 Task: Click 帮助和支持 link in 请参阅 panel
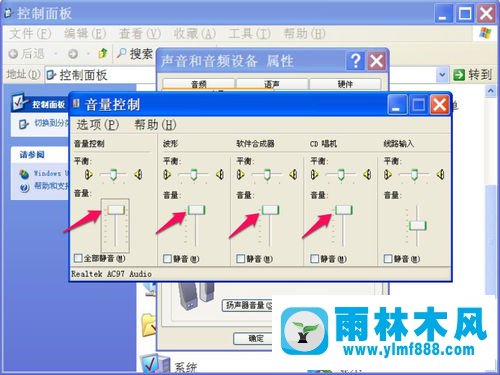pyautogui.click(x=51, y=186)
